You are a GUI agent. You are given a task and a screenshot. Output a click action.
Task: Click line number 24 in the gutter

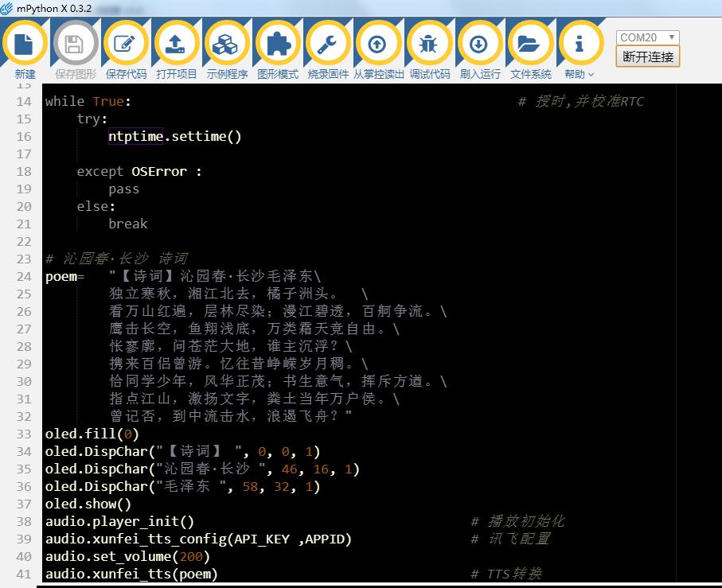coord(24,277)
